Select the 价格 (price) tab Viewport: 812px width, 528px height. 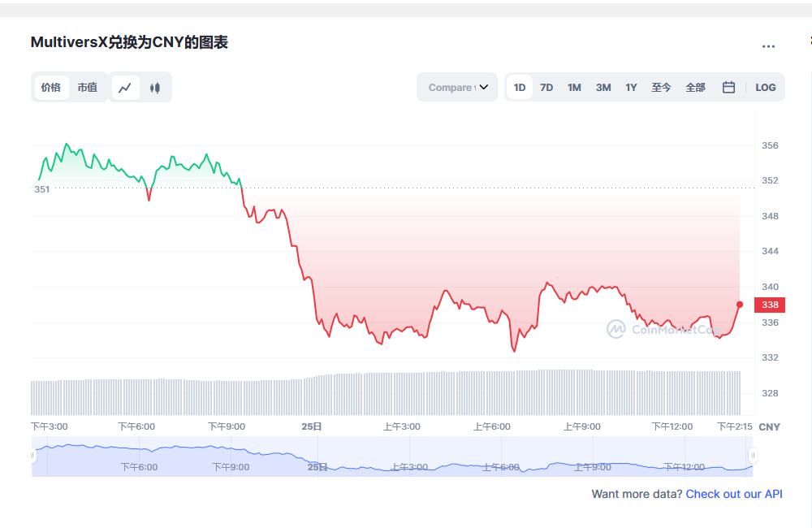point(50,88)
